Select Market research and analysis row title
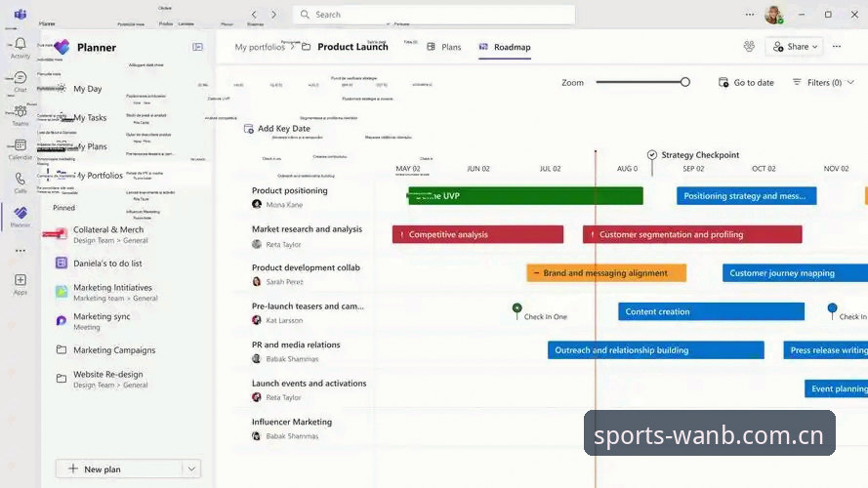 pos(307,228)
